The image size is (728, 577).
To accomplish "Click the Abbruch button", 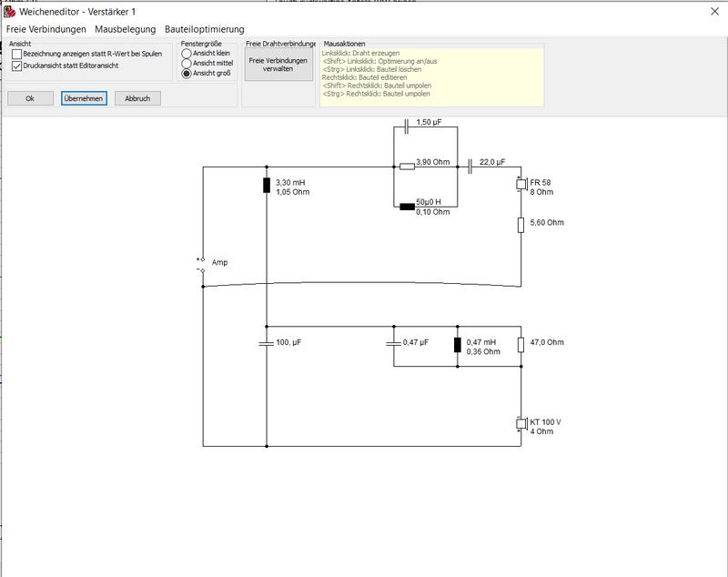I will pos(137,98).
